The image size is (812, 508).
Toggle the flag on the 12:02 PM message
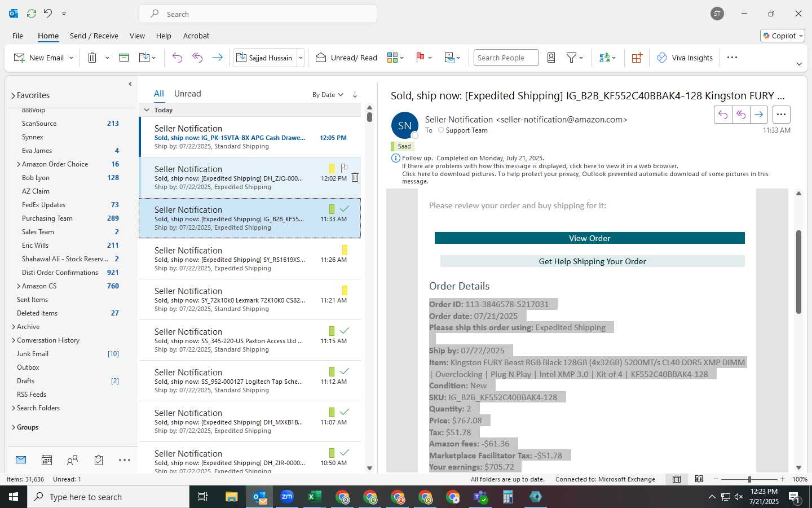tap(344, 168)
